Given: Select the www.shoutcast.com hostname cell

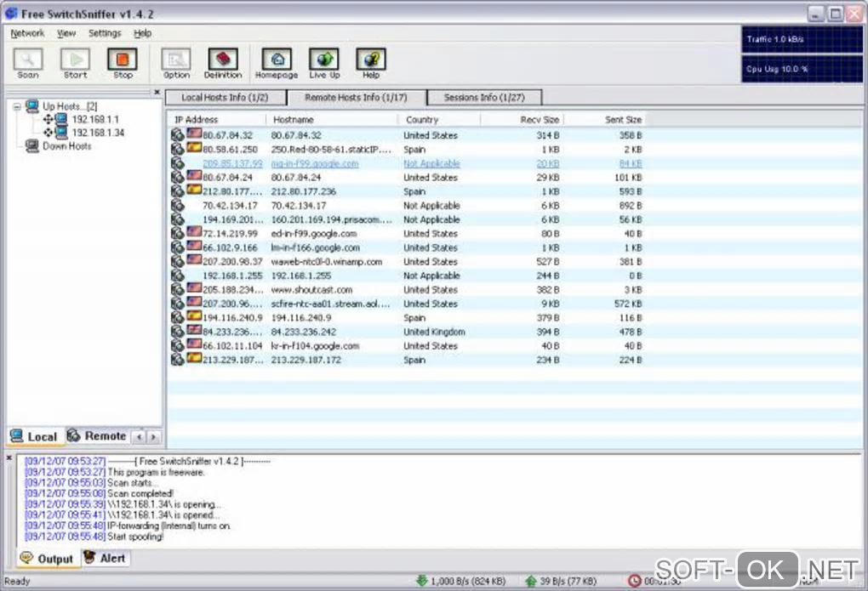Looking at the screenshot, I should coord(311,290).
